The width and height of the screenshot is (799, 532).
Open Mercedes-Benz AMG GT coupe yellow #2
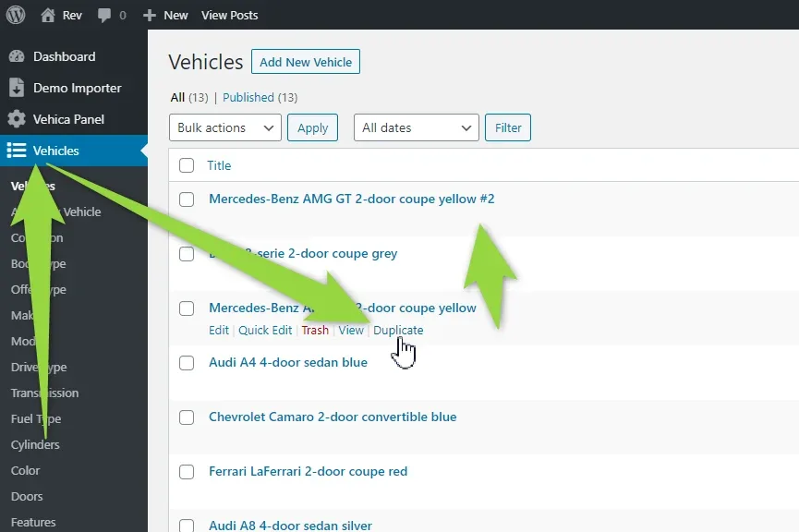pos(352,199)
